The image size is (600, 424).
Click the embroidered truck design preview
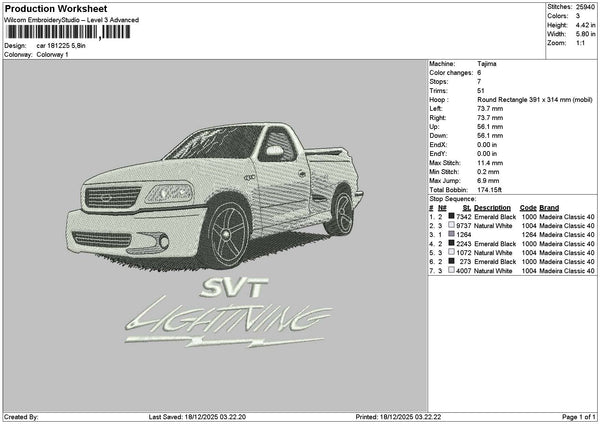pos(214,195)
